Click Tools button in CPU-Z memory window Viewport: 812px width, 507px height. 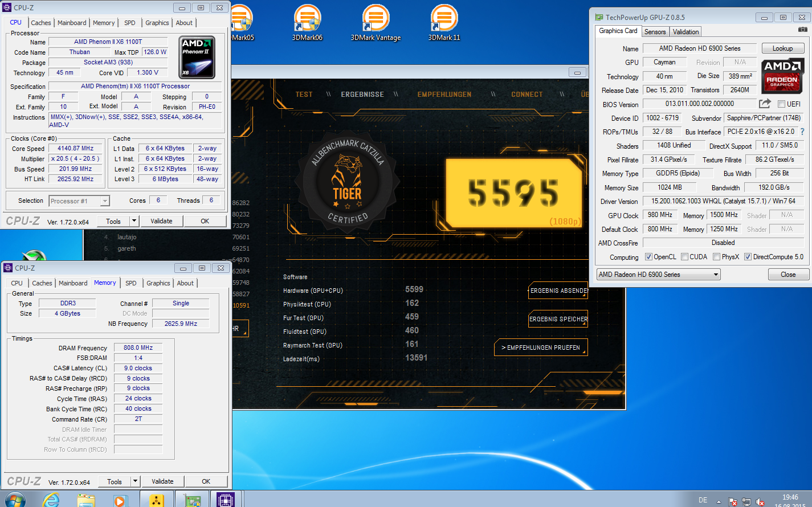(x=115, y=481)
